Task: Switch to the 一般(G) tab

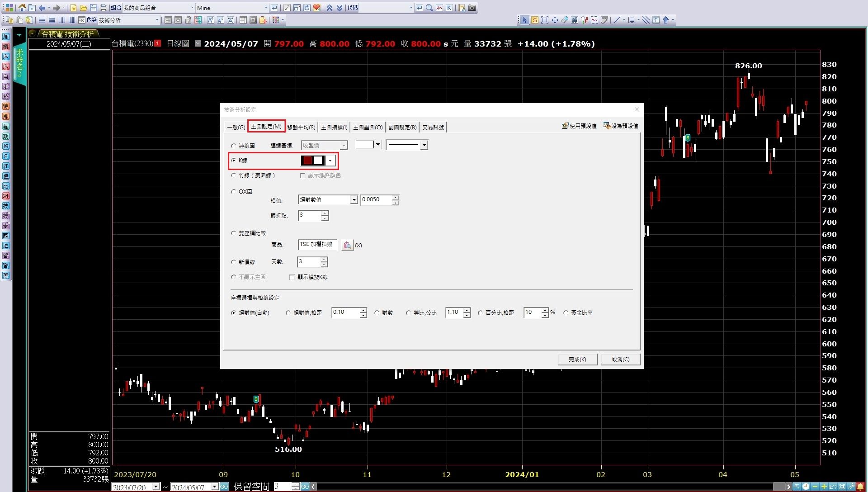Action: pos(236,128)
